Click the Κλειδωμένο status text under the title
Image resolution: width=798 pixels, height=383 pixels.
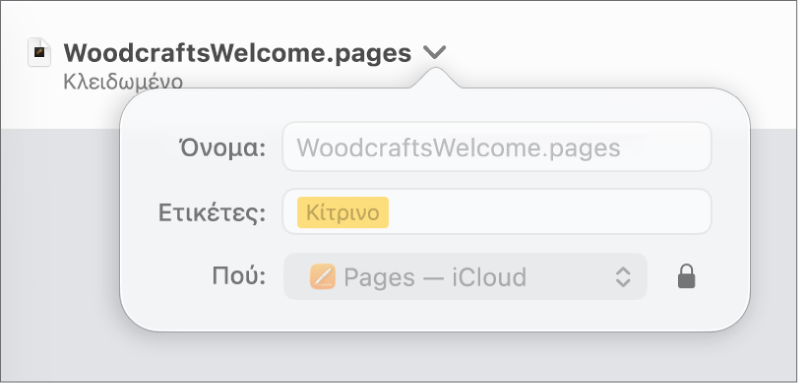point(123,81)
